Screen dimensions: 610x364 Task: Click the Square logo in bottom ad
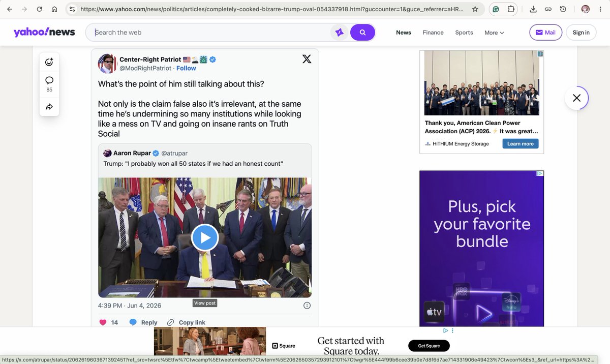[284, 346]
